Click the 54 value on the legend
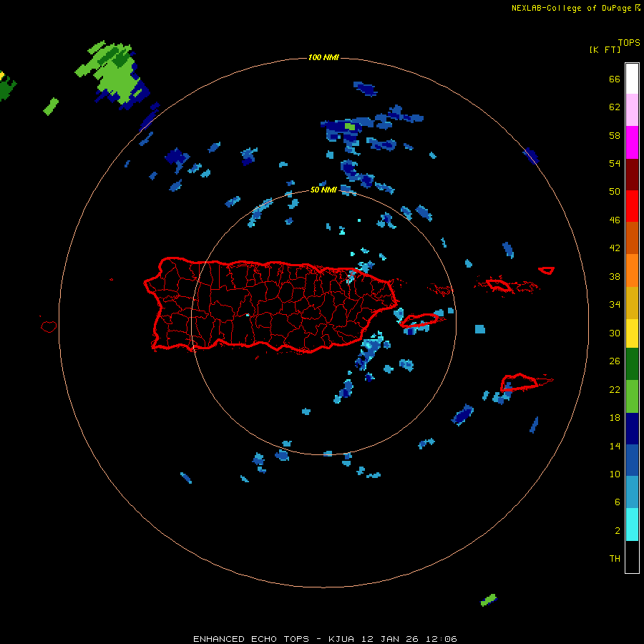The width and height of the screenshot is (644, 644). click(x=615, y=163)
